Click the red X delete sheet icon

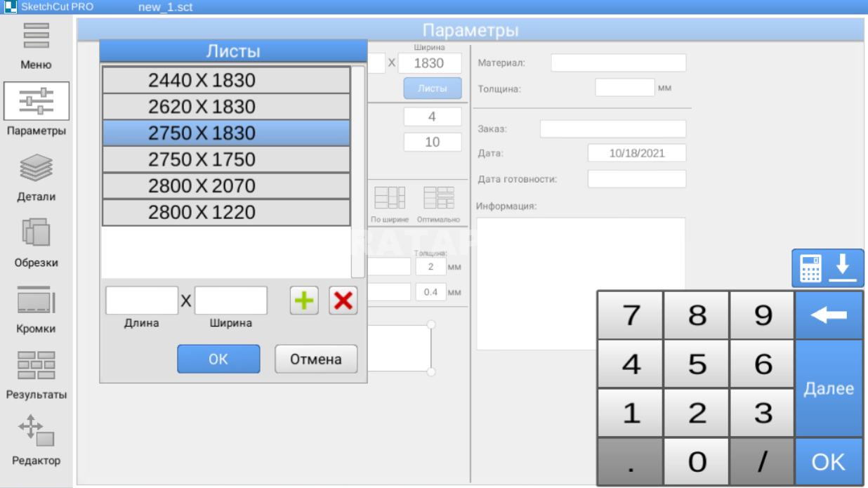pos(341,301)
